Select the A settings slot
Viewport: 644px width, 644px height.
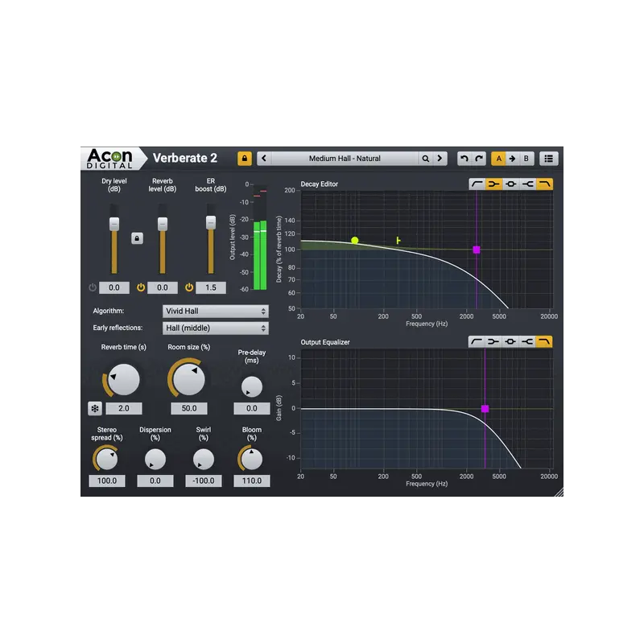coord(498,159)
